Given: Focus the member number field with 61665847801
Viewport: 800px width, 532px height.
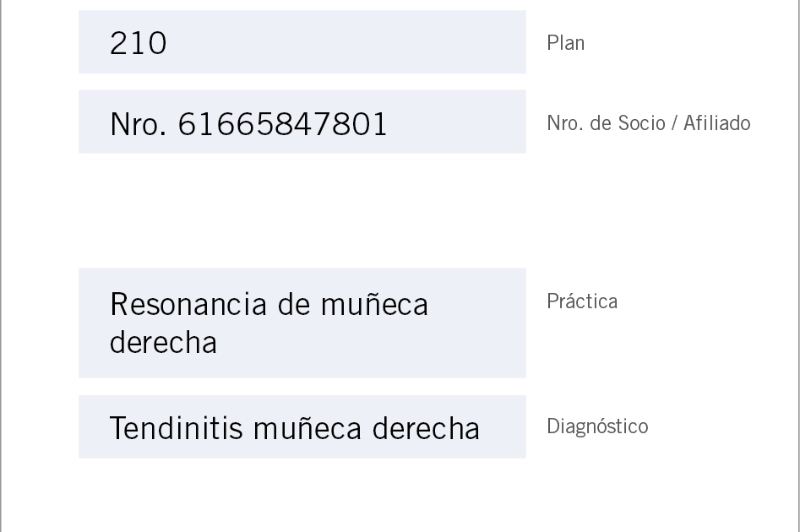Looking at the screenshot, I should pos(302,122).
